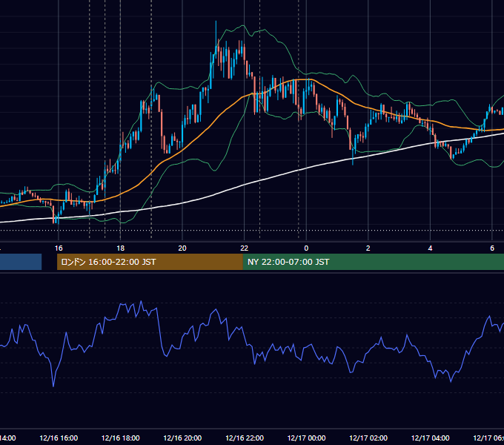The width and height of the screenshot is (504, 445).
Task: Click the 12/16 16:00 date label
Action: tap(59, 438)
